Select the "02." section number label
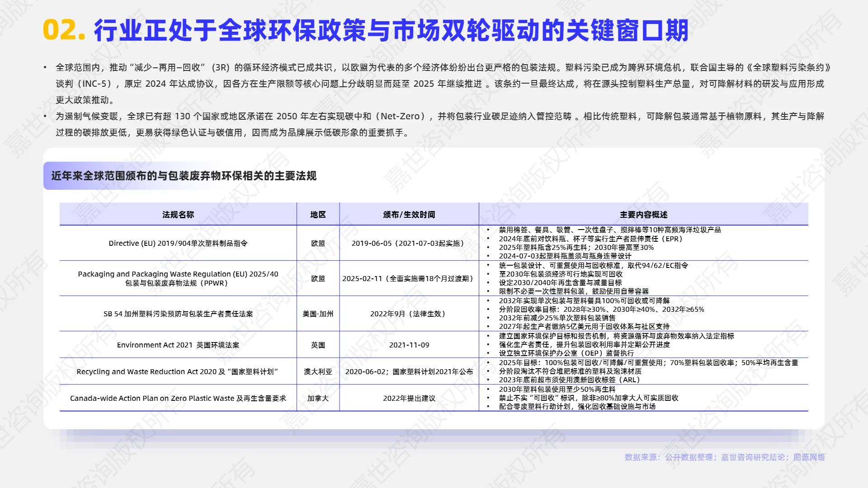 (x=63, y=29)
